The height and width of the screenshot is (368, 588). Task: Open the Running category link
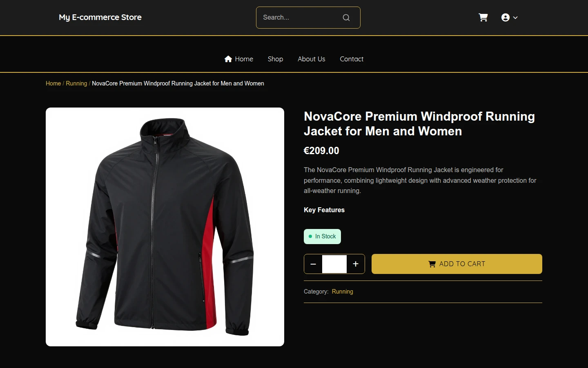pos(342,292)
